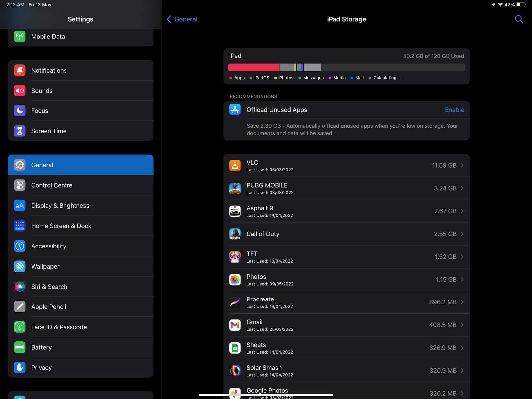Image resolution: width=532 pixels, height=399 pixels.
Task: Expand PUBG MOBILE storage details chevron
Action: click(x=462, y=188)
